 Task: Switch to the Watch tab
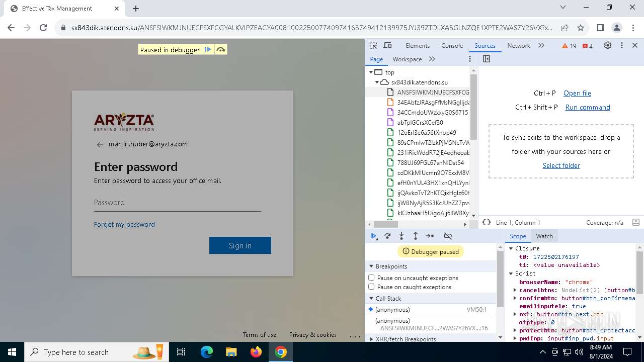[x=544, y=236]
